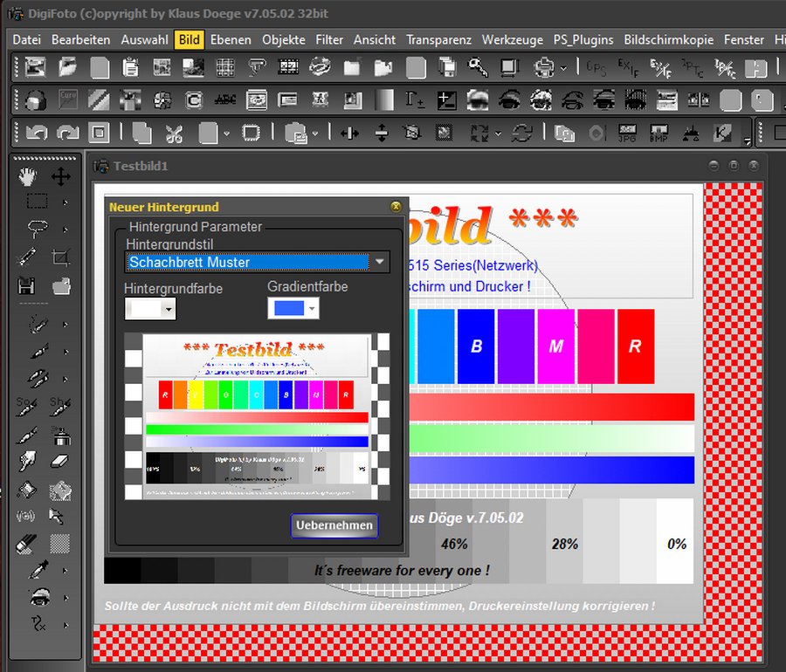Open the Hintergrundstil dropdown list
The width and height of the screenshot is (786, 672).
click(380, 262)
